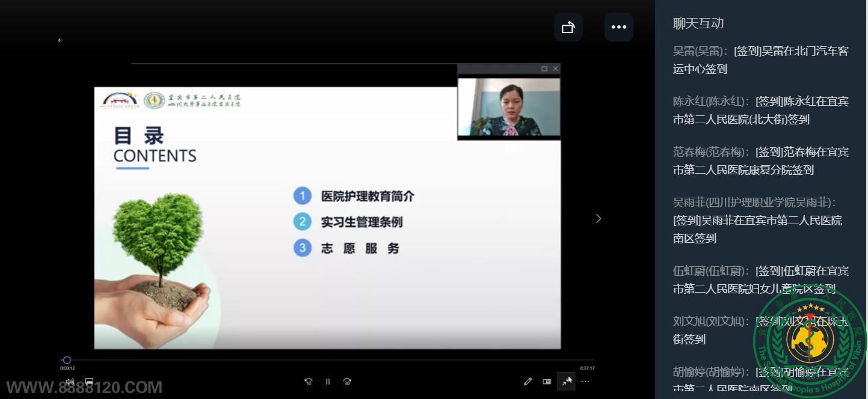Click the video progress slider handle
The image size is (868, 399).
pos(67,360)
